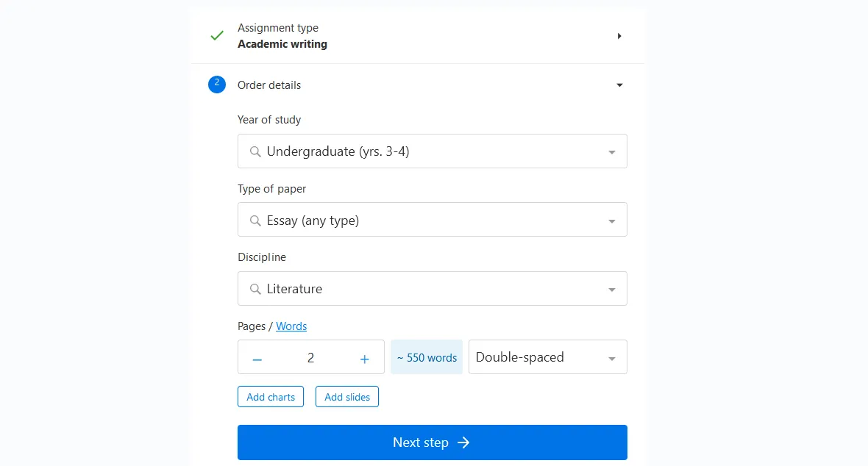Viewport: 868px width, 466px height.
Task: Increase page count with plus icon
Action: coord(364,359)
